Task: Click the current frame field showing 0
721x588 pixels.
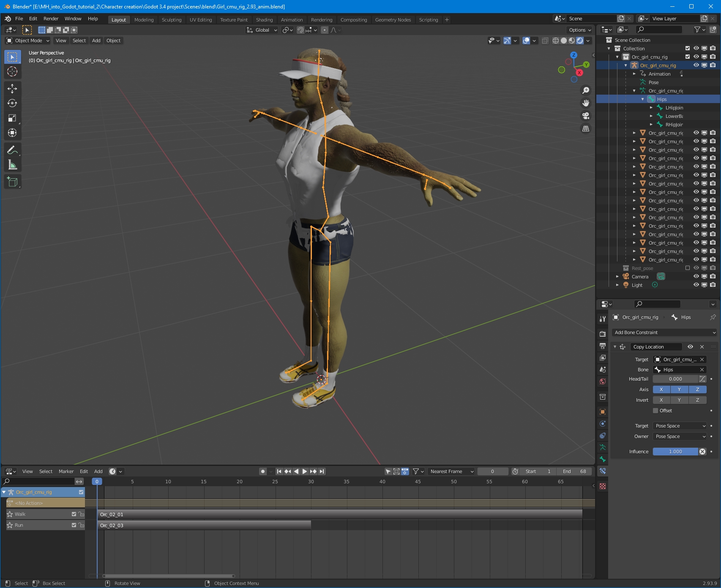Action: click(493, 471)
